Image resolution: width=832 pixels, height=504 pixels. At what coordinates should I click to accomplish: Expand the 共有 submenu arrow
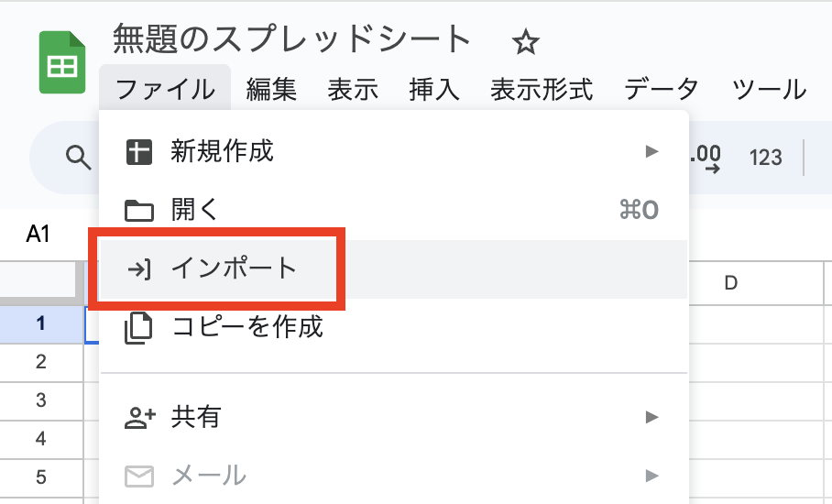pos(651,418)
